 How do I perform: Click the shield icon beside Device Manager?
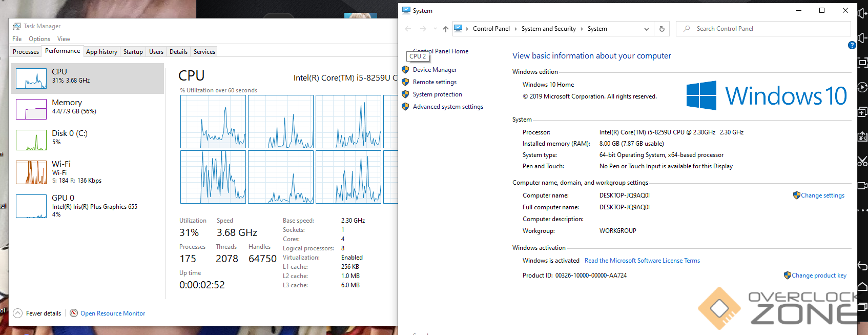pos(405,70)
